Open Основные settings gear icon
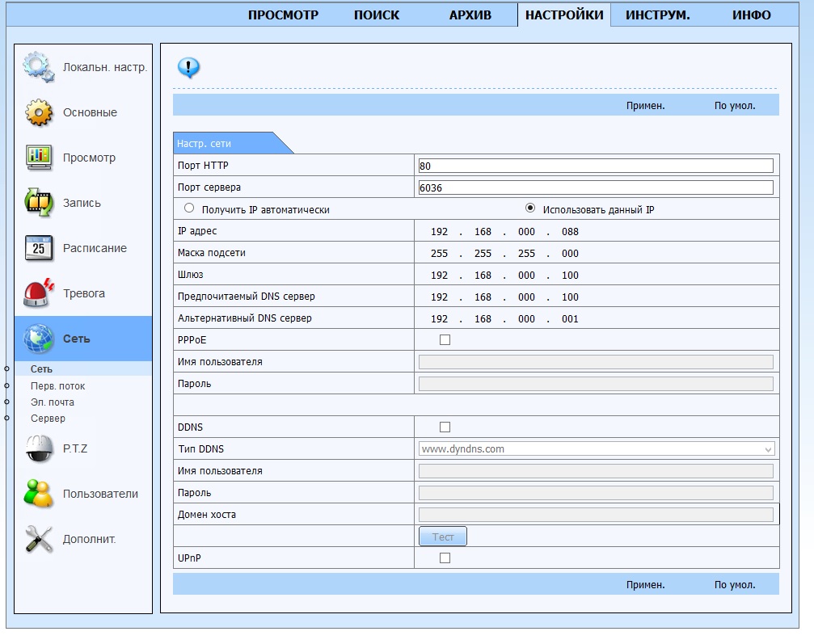This screenshot has height=644, width=814. point(38,112)
